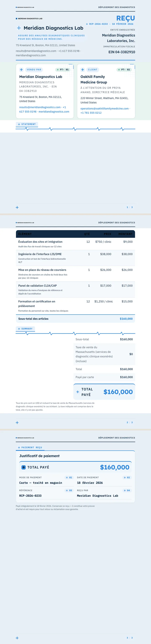The image size is (151, 644).
Task: Open the Paiement Reçu tab
Action: pos(30,448)
